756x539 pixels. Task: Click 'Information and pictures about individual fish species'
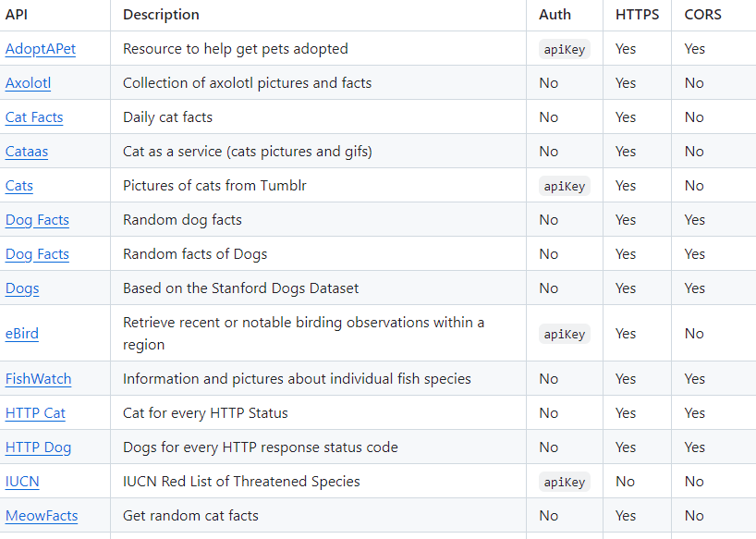tap(297, 379)
